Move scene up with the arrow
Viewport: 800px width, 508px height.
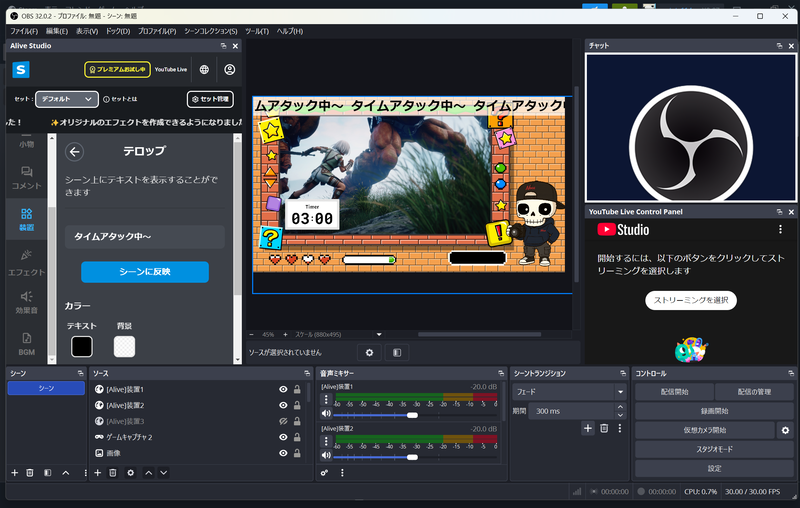pos(66,473)
